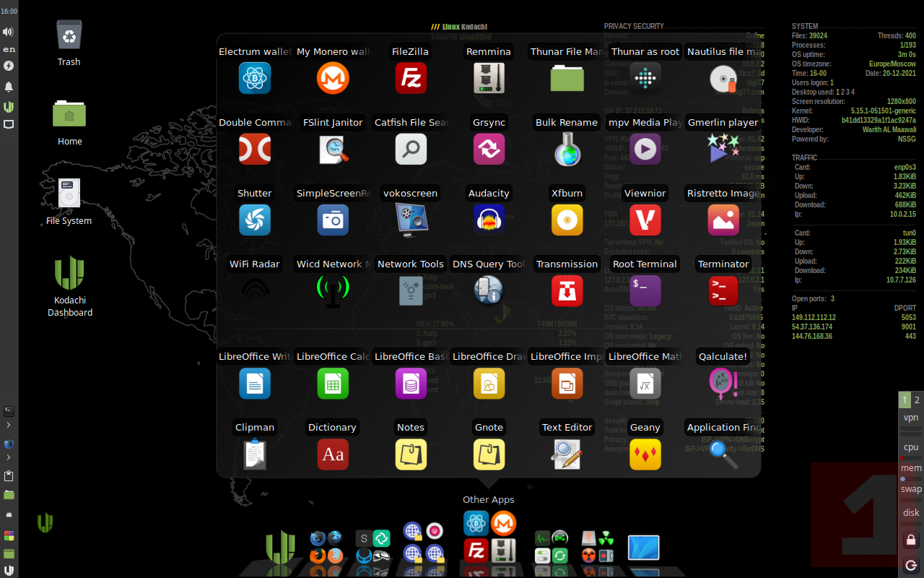Open LibreOffice Impress
The image size is (924, 578).
tap(567, 383)
